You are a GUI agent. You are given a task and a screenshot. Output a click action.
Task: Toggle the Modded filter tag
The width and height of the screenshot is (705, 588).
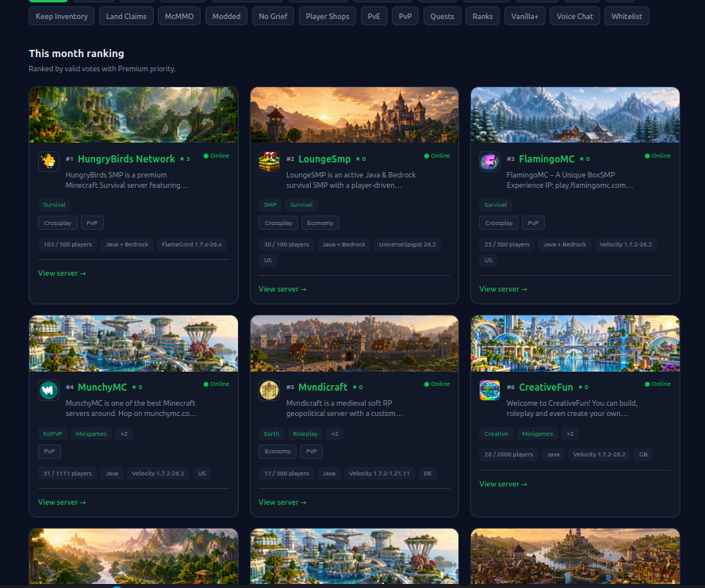[x=226, y=16]
